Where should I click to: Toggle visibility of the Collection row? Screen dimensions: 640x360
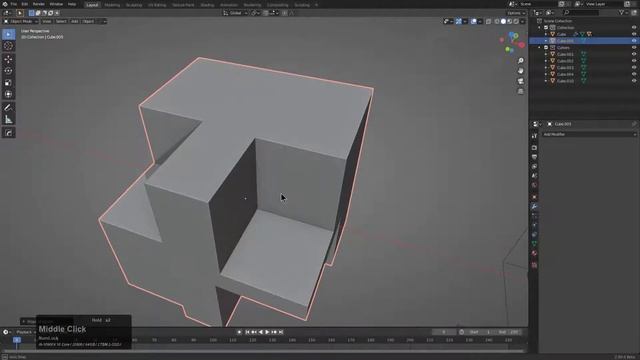tap(634, 28)
